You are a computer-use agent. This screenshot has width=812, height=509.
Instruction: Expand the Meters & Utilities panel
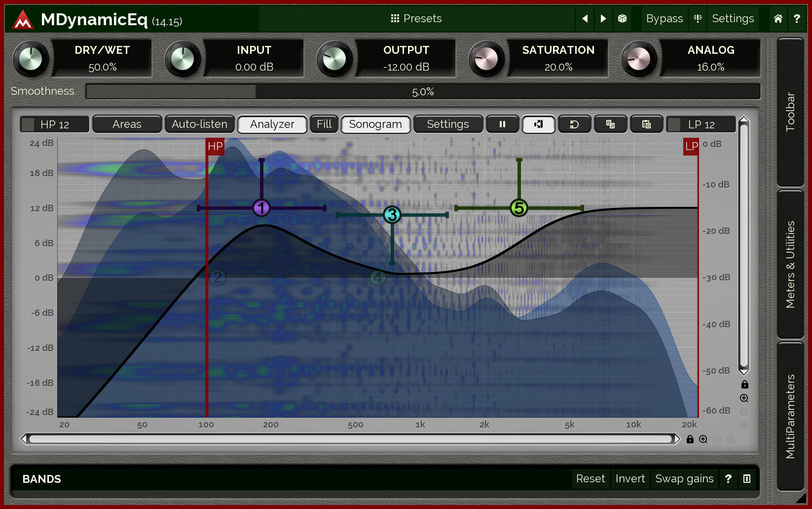coord(790,264)
